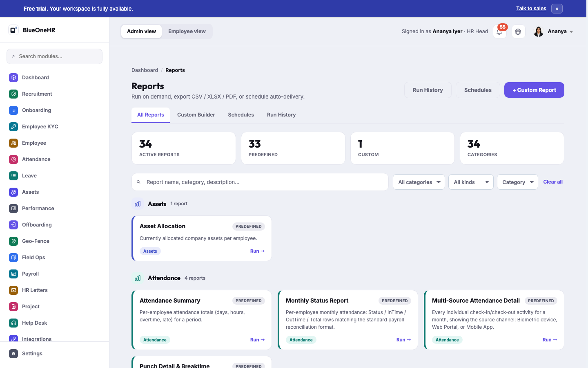Click the Talk to sales link
The height and width of the screenshot is (368, 588).
[531, 9]
